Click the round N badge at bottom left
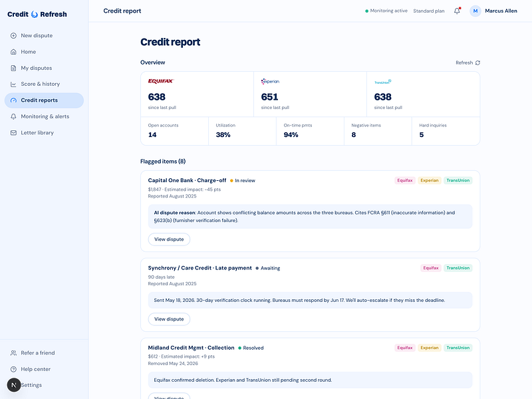The image size is (532, 399). [14, 385]
